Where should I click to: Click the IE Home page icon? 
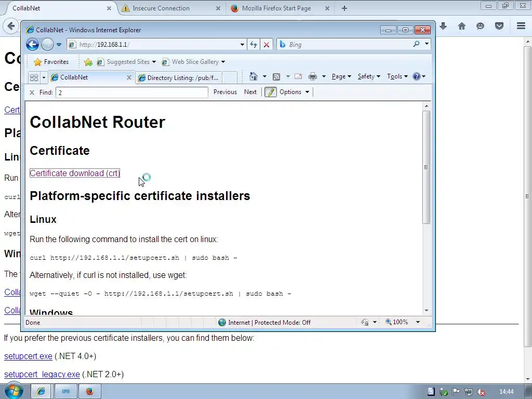[x=254, y=76]
